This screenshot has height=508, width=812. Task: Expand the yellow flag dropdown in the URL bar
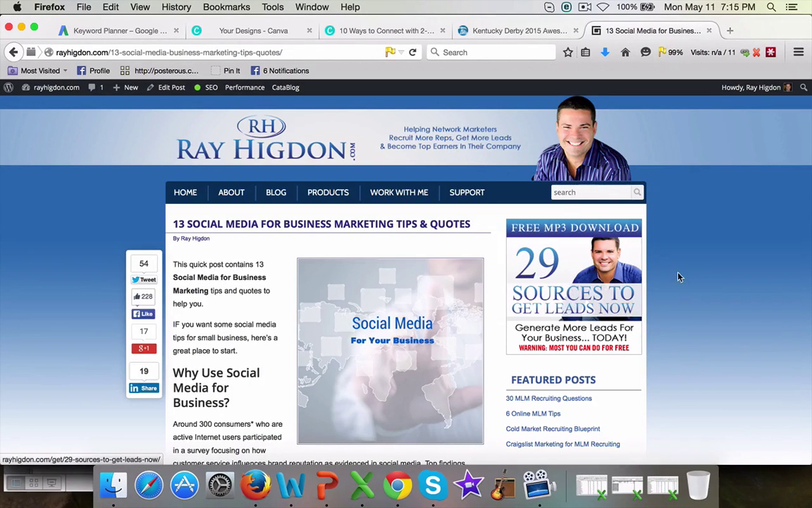(x=401, y=52)
